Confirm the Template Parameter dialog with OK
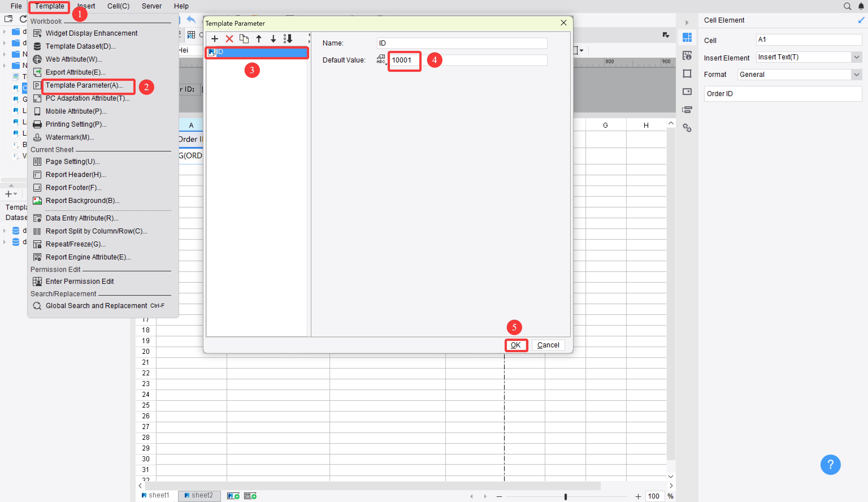This screenshot has width=868, height=502. [x=516, y=345]
